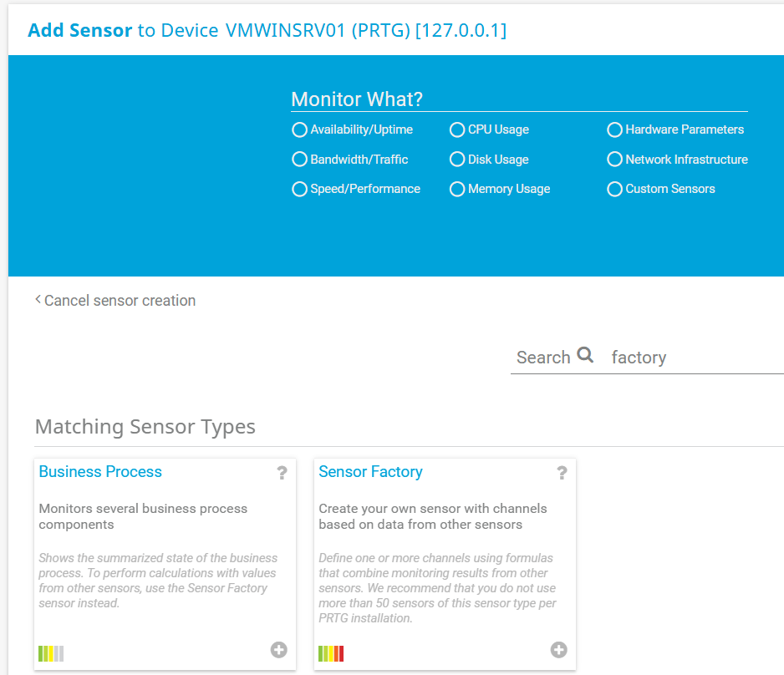784x675 pixels.
Task: Add Business Process sensor using plus icon
Action: tap(279, 649)
